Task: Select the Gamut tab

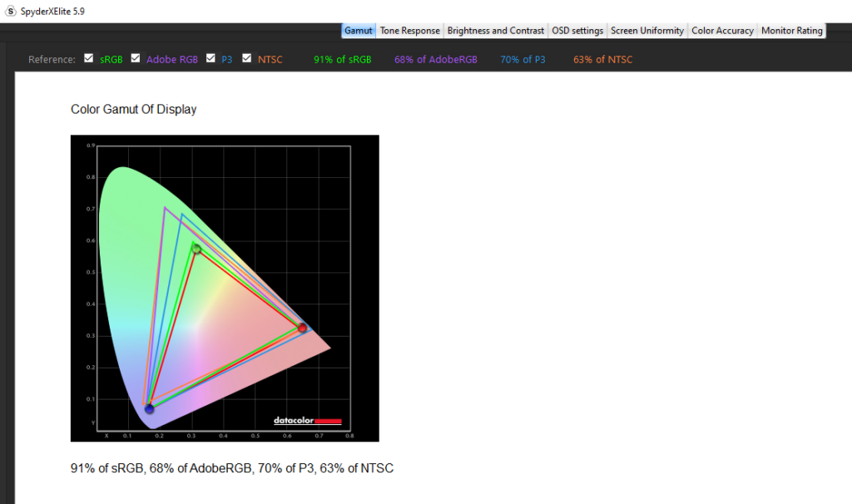Action: click(x=358, y=31)
